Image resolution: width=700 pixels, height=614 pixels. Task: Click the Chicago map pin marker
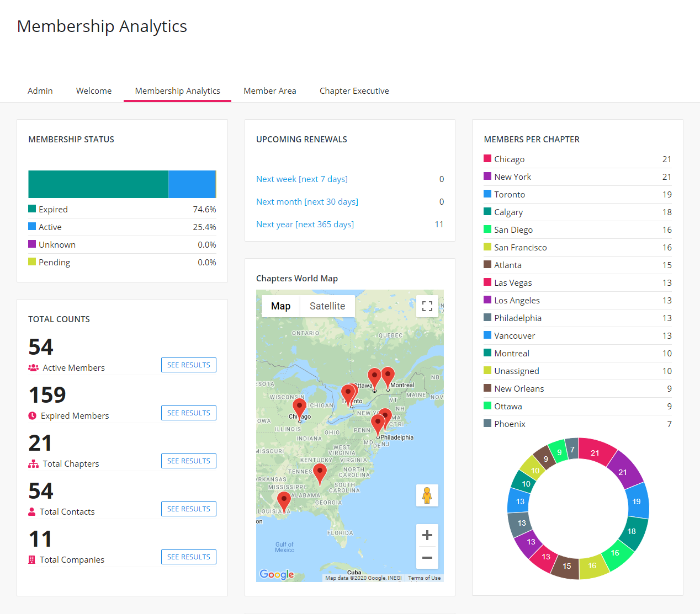tap(299, 409)
